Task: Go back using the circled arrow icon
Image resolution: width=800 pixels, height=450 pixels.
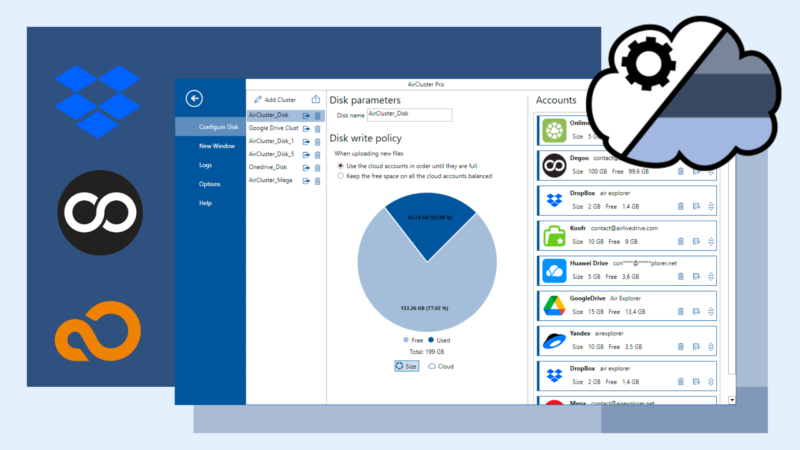Action: (194, 98)
